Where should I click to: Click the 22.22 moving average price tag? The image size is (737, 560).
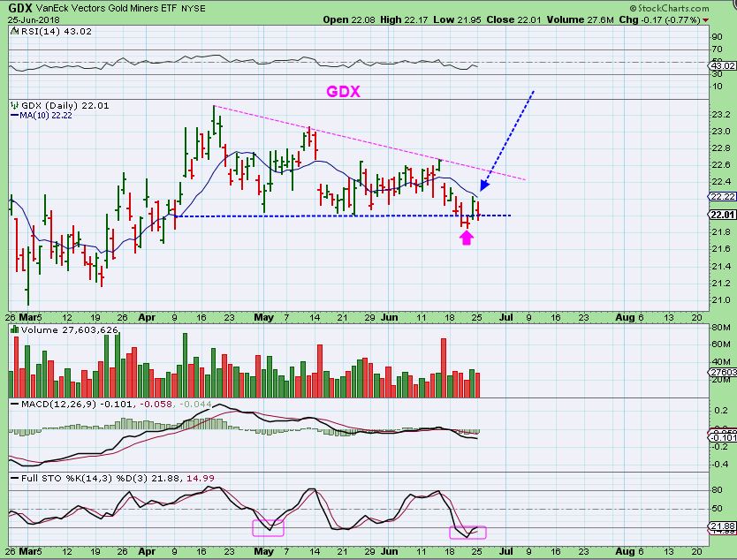click(x=723, y=196)
